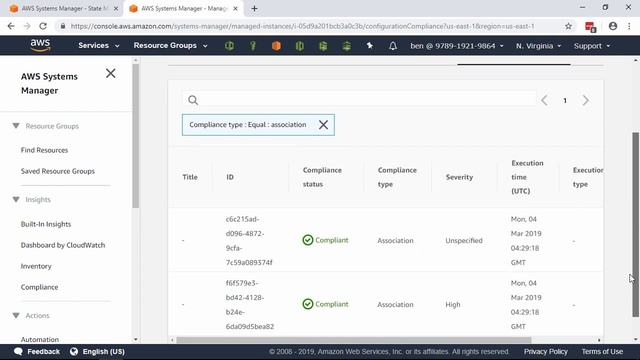The image size is (640, 360).
Task: Close the AWS Systems Manager side panel
Action: point(111,73)
